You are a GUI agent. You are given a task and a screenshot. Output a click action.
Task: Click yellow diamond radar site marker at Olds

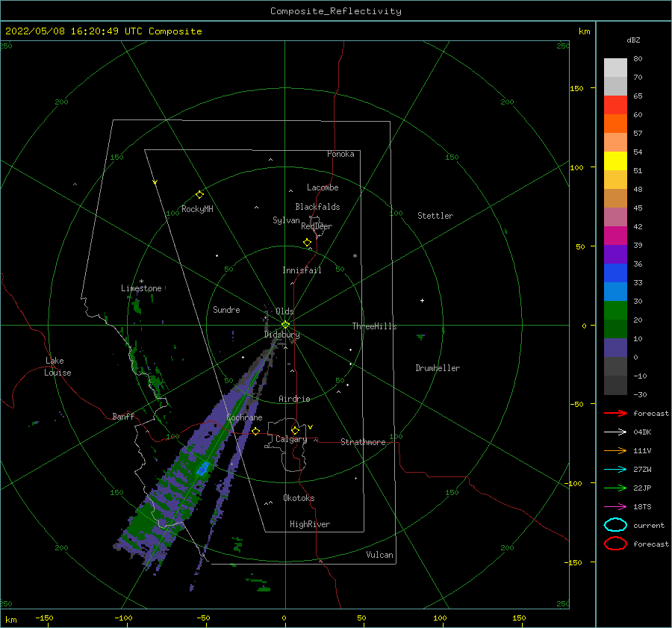[x=285, y=325]
